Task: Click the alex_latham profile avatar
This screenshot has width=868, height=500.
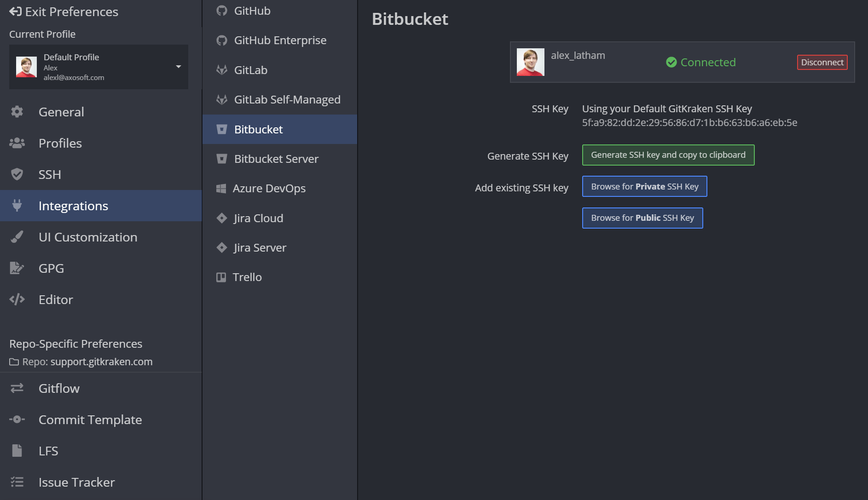Action: coord(530,62)
